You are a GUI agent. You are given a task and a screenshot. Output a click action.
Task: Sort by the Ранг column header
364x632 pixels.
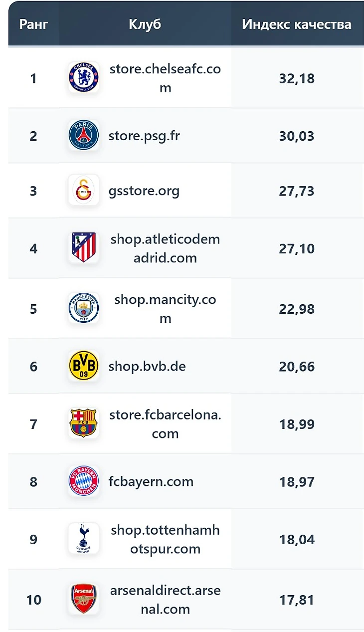click(33, 24)
